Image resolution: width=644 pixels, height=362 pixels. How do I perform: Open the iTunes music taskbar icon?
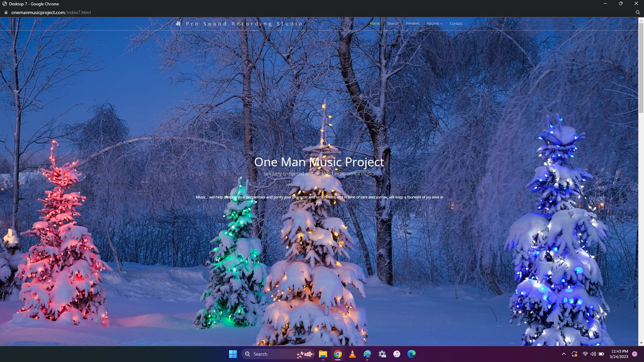pos(397,354)
